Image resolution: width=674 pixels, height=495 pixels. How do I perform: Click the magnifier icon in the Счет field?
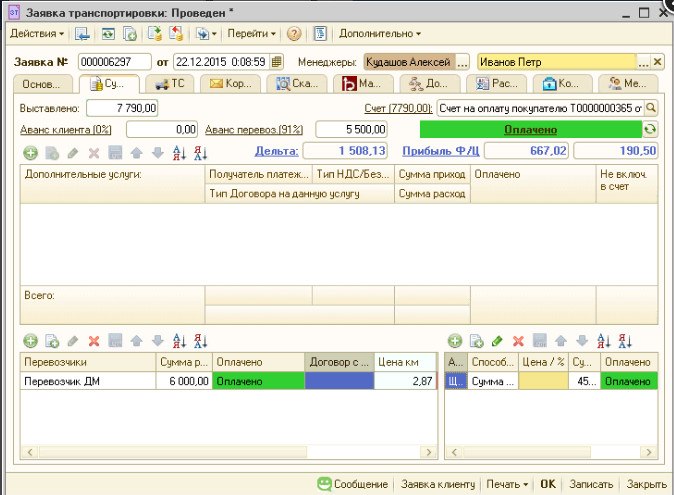coord(650,107)
